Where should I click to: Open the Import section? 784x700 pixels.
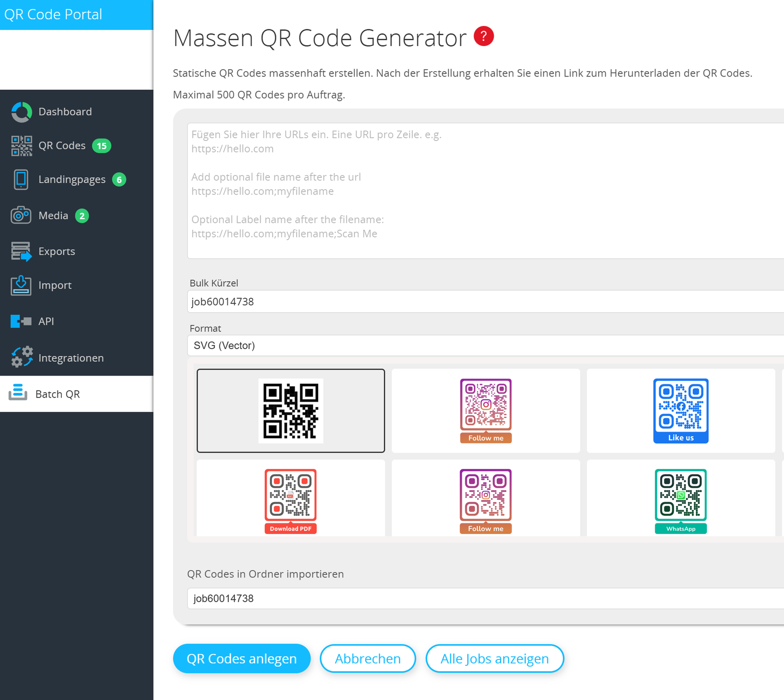pos(55,285)
